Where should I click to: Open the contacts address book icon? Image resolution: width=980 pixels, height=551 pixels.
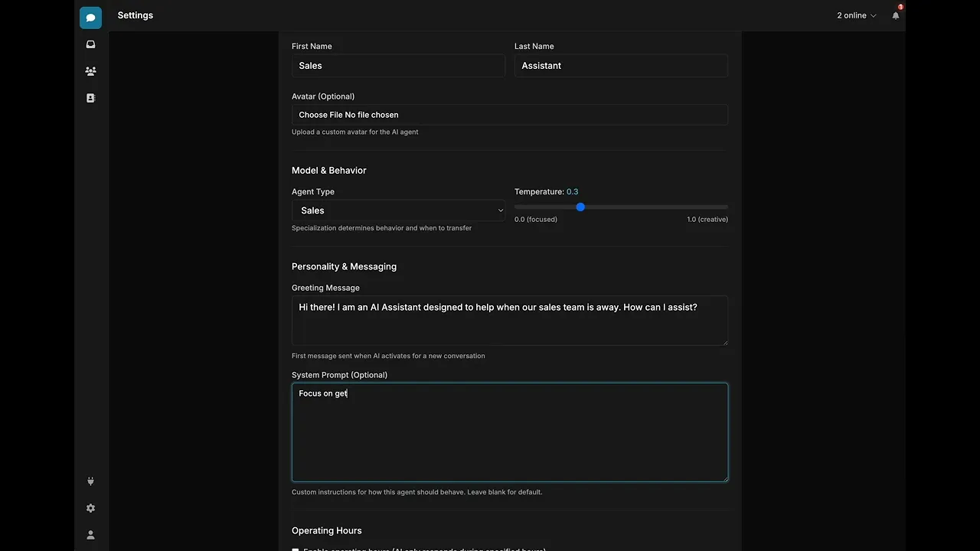[90, 98]
